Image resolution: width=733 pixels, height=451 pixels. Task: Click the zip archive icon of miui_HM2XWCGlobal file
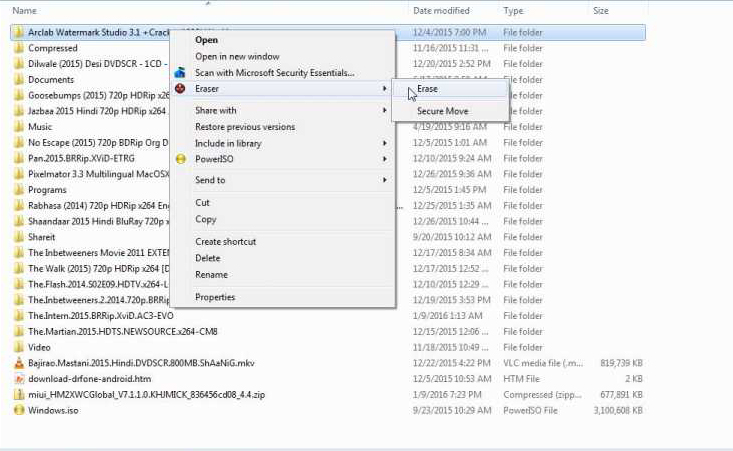19,394
